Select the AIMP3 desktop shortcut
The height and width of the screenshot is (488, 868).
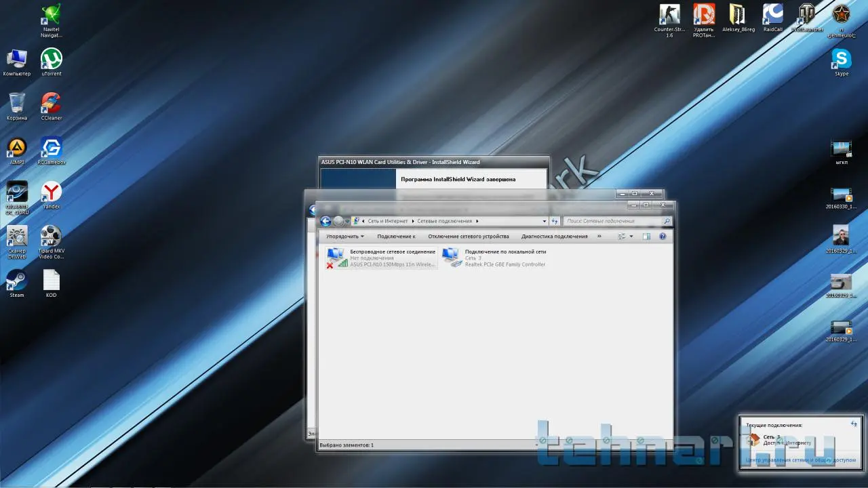click(x=17, y=151)
